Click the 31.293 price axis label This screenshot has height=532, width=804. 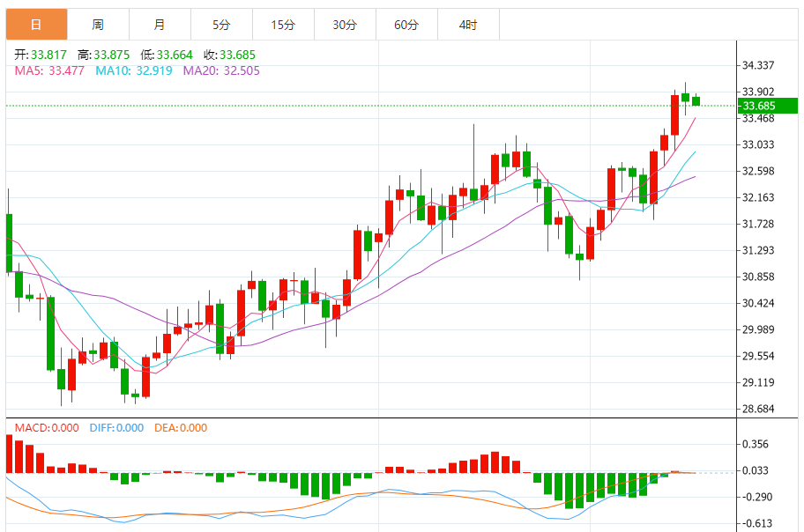point(758,251)
